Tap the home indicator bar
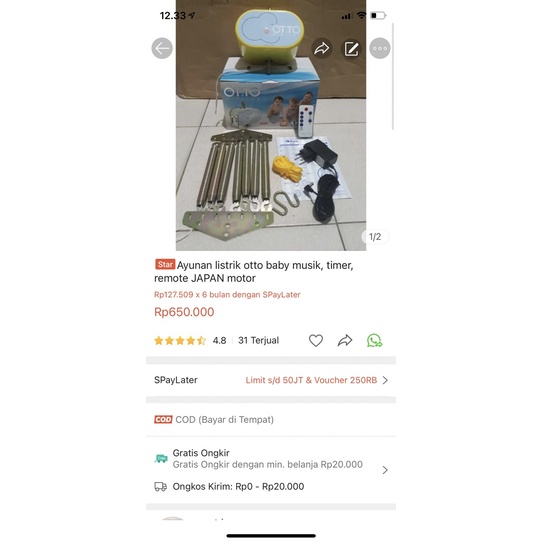The image size is (543, 543). [x=271, y=536]
